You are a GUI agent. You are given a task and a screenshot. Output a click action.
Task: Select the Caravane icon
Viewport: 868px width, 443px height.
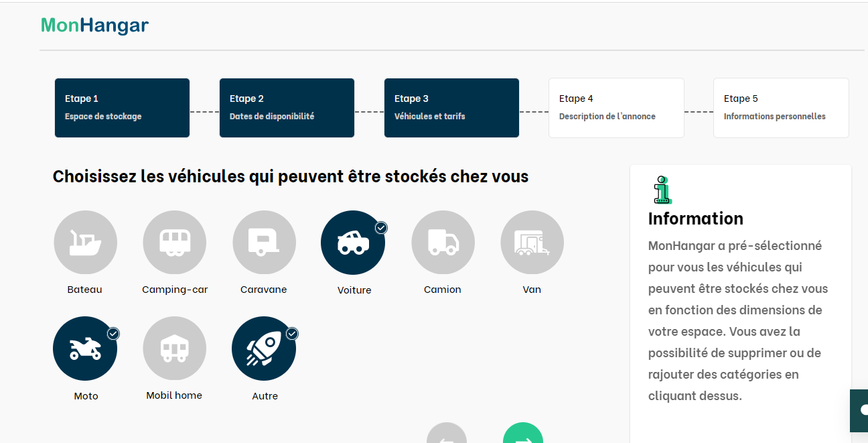(x=264, y=243)
